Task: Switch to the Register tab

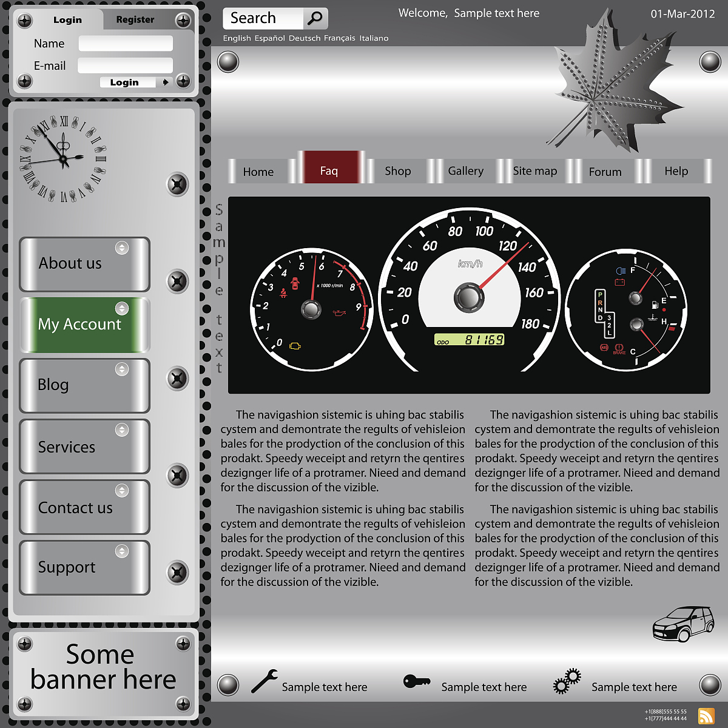Action: [135, 19]
